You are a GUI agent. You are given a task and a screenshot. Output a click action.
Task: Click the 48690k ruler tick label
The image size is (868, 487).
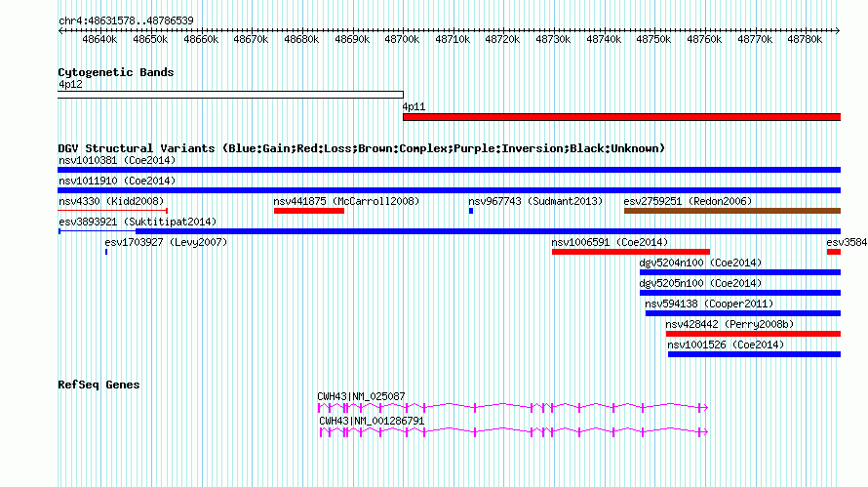(x=352, y=39)
